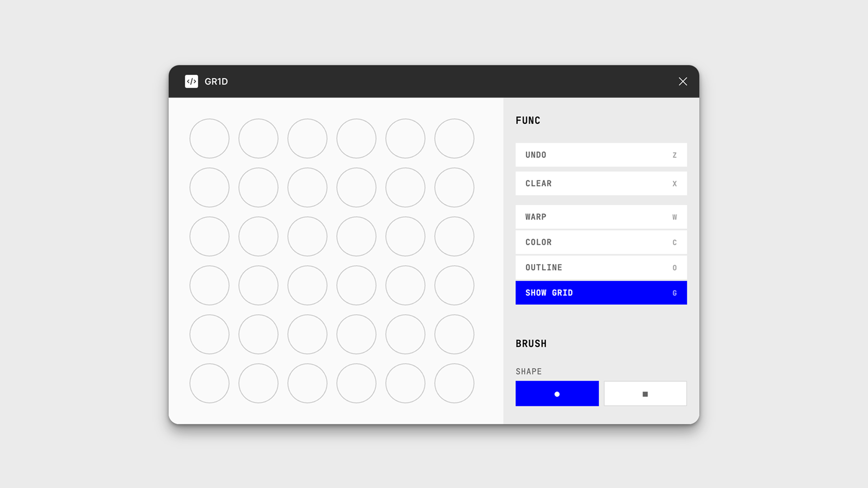Click first circle in the fifth row
This screenshot has height=488, width=868.
[209, 334]
